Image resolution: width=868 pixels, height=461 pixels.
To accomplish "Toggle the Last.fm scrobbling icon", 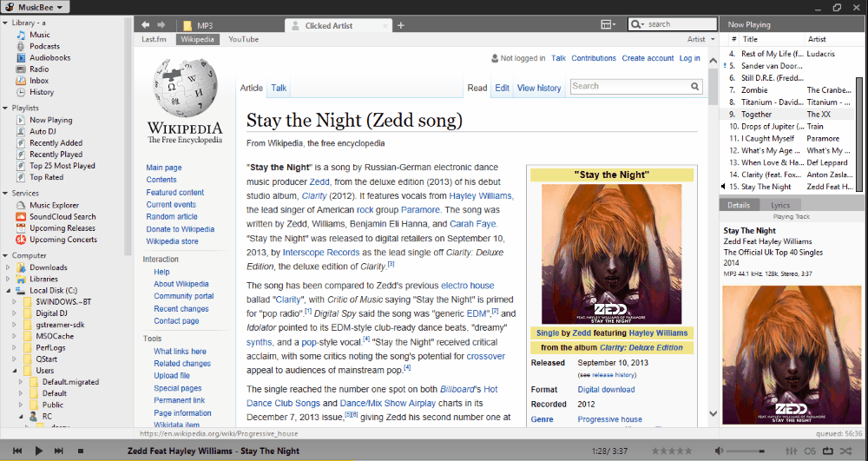I will coord(810,451).
